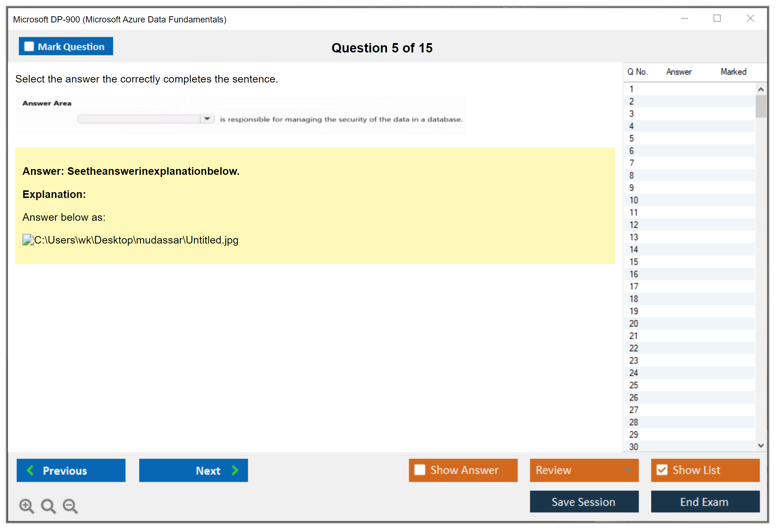This screenshot has height=532, width=778.
Task: Expand the Review dropdown menu
Action: pos(628,470)
